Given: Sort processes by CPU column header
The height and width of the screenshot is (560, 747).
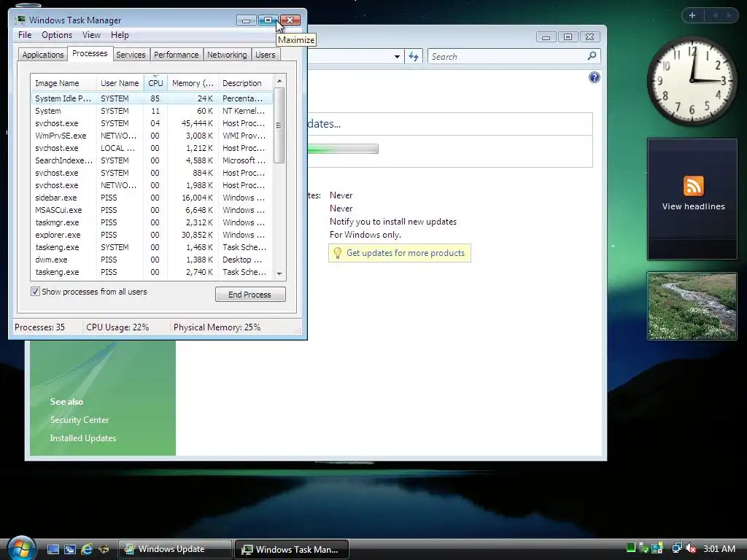Looking at the screenshot, I should (156, 83).
